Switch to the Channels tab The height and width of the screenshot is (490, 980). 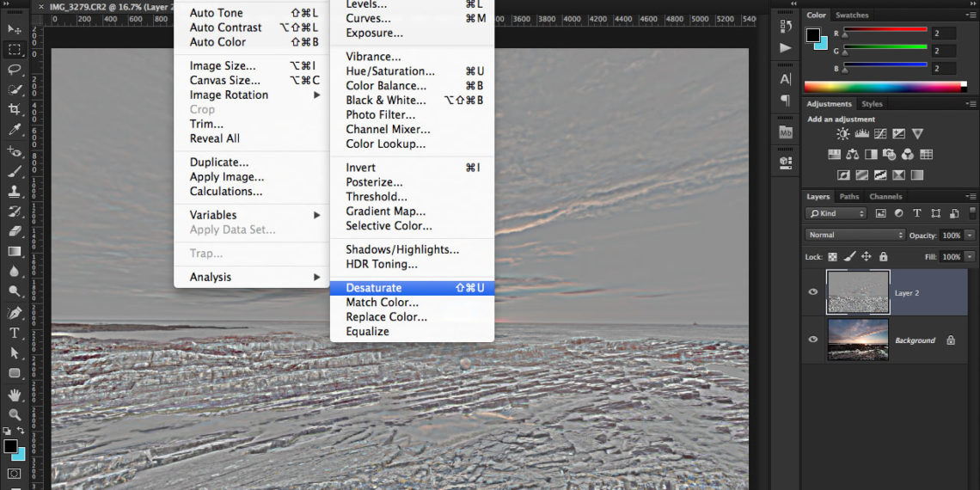(x=885, y=196)
